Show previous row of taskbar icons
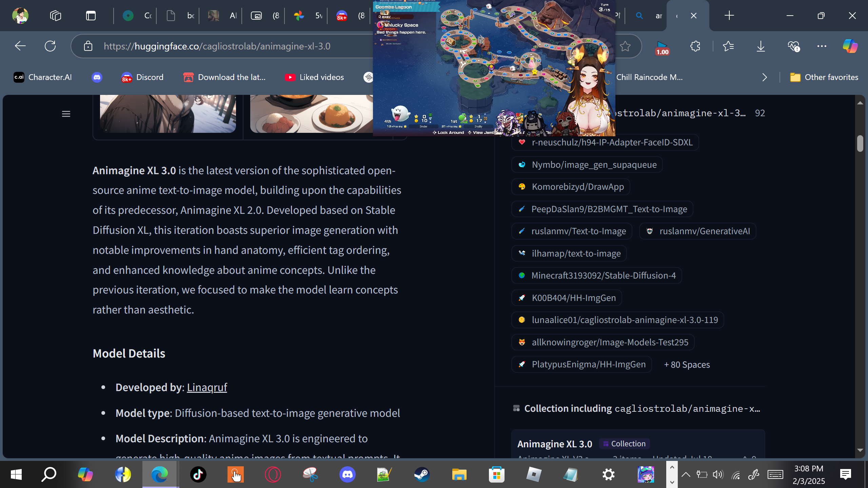This screenshot has width=868, height=488. [672, 467]
